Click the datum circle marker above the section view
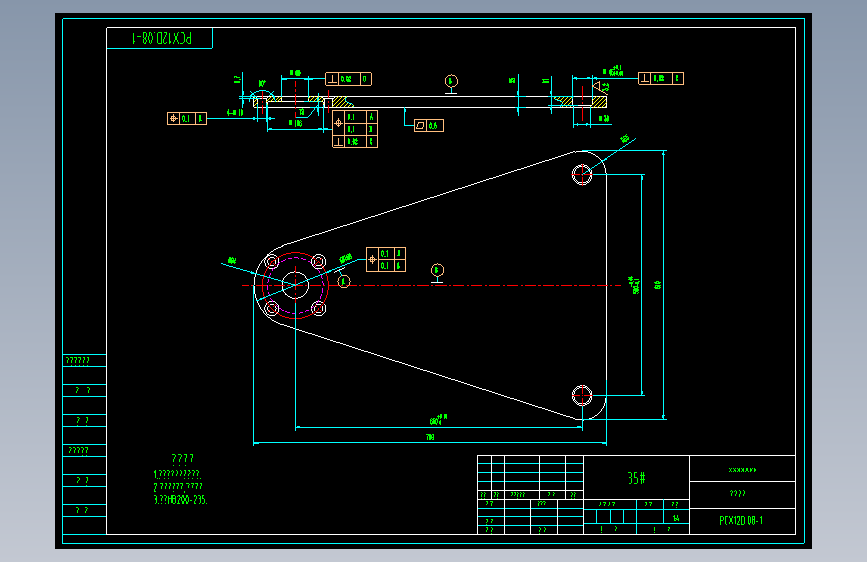Viewport: 867px width, 562px height. 451,81
